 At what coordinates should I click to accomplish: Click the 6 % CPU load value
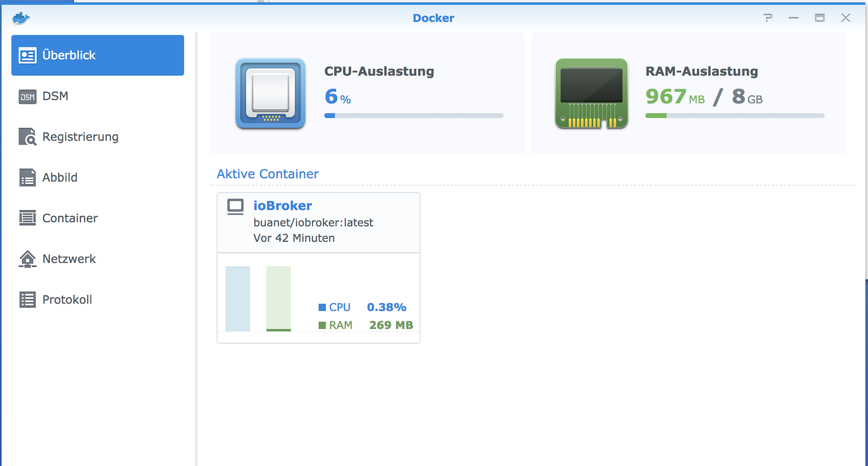(338, 97)
